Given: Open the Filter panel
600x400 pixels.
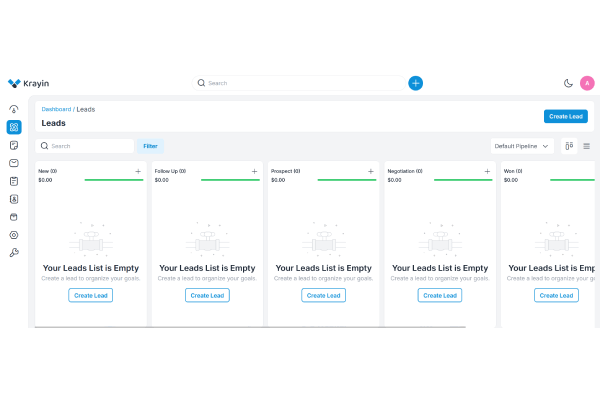Looking at the screenshot, I should [x=150, y=146].
